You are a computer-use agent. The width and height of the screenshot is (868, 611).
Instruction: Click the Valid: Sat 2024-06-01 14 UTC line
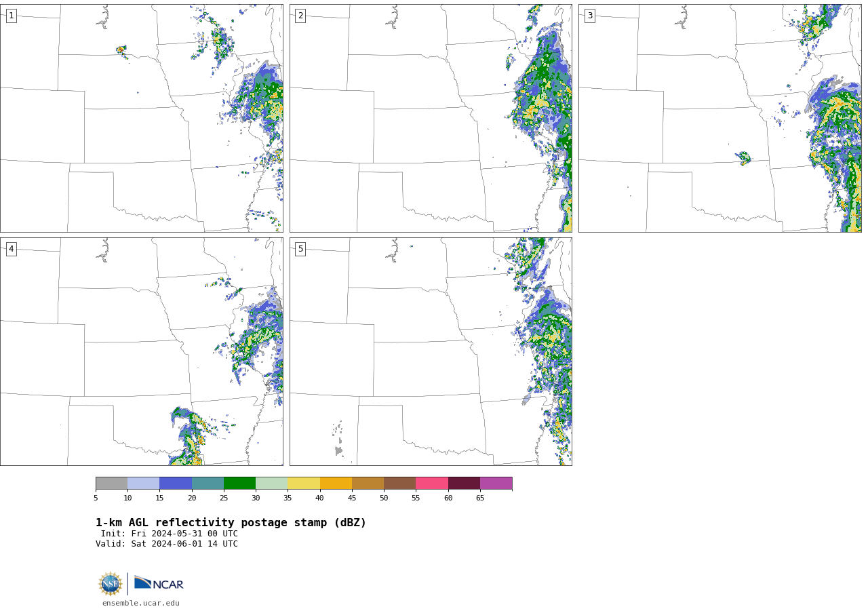click(x=167, y=544)
